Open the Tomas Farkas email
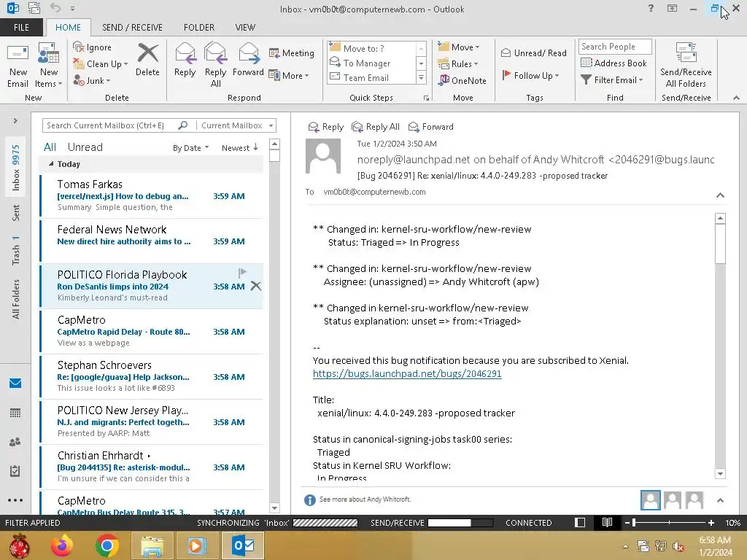The image size is (747, 560). pyautogui.click(x=152, y=195)
